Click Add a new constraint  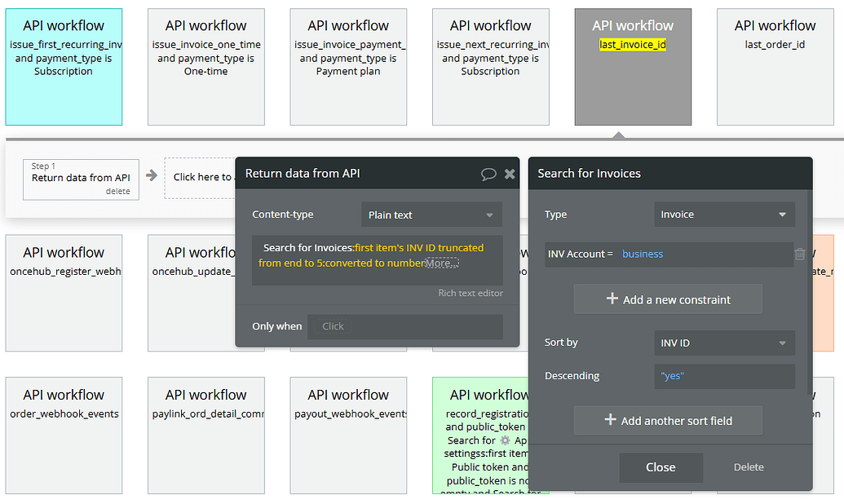tap(668, 299)
